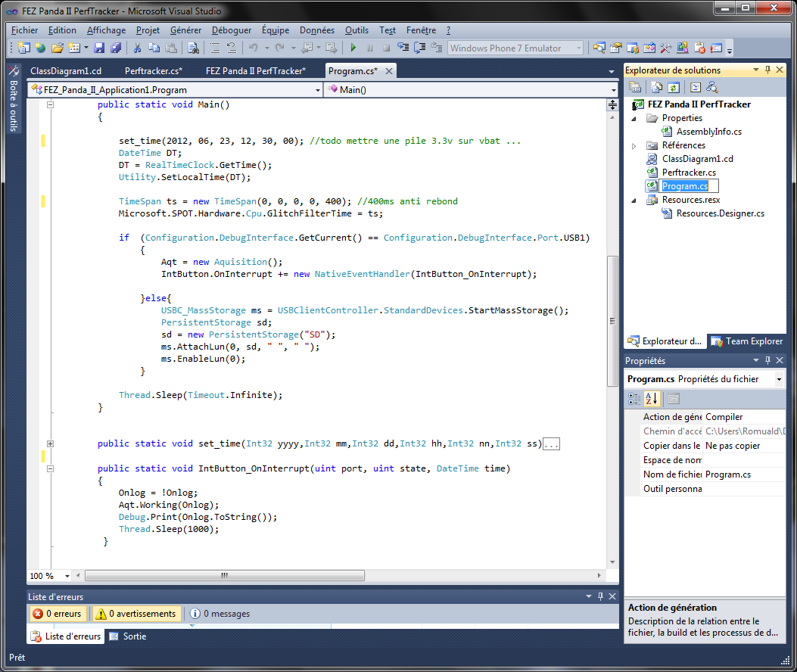Switch to the Team Explorer tab
Image resolution: width=797 pixels, height=672 pixels.
(x=747, y=341)
